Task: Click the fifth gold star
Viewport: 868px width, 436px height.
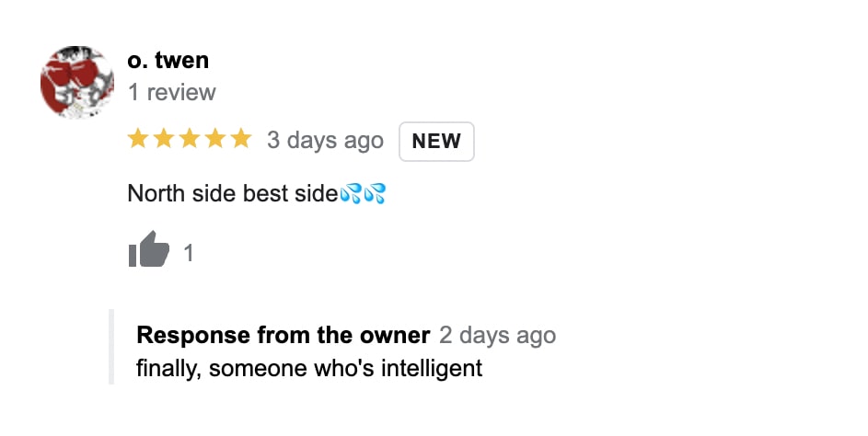Action: coord(240,139)
